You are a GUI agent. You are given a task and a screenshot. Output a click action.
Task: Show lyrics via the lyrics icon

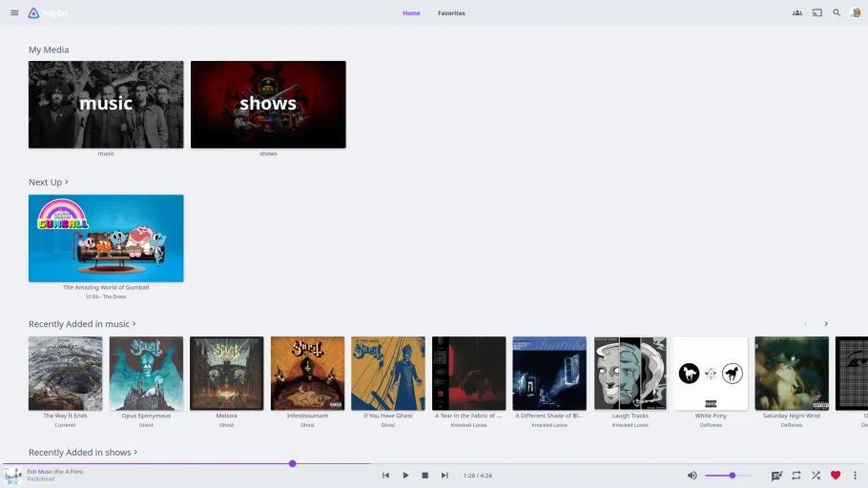776,476
